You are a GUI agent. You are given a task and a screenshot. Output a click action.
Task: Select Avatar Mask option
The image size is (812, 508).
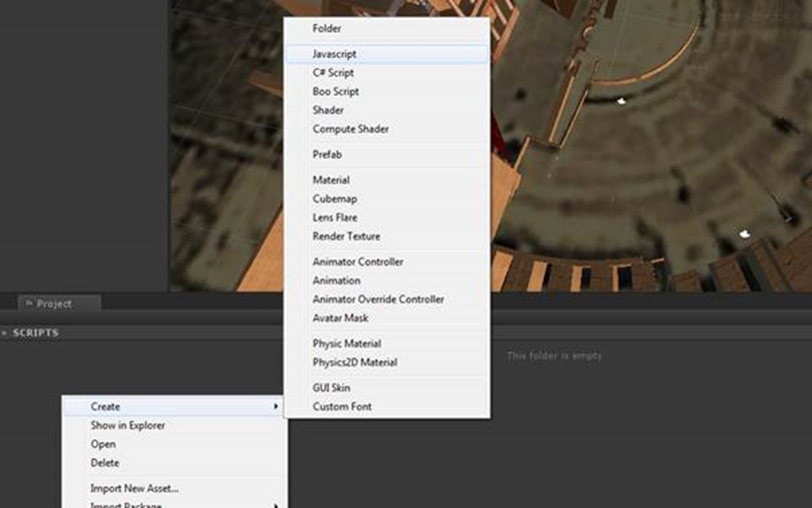tap(340, 318)
